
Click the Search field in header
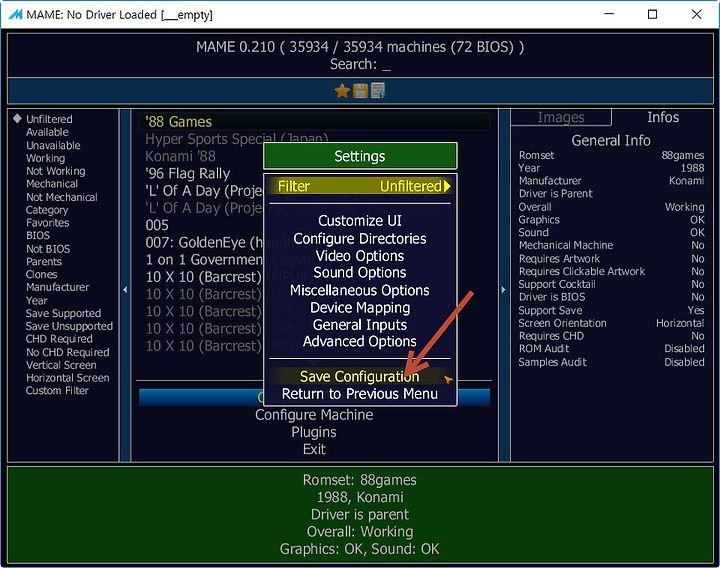coord(360,64)
